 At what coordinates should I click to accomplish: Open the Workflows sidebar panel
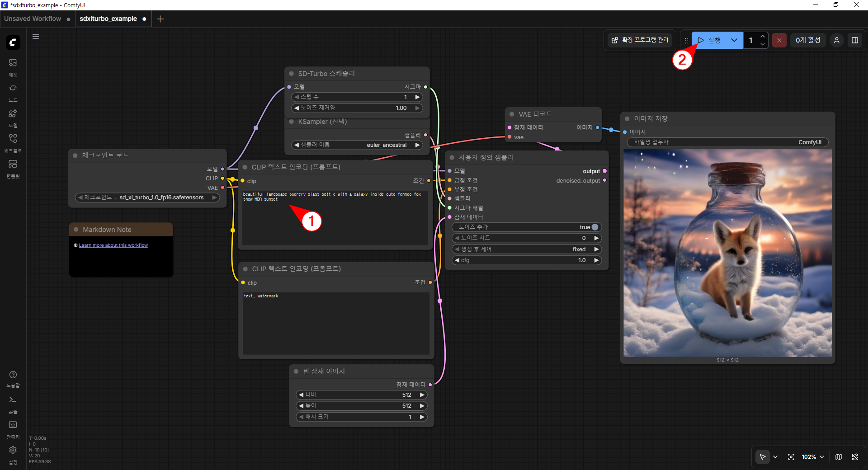pyautogui.click(x=13, y=142)
